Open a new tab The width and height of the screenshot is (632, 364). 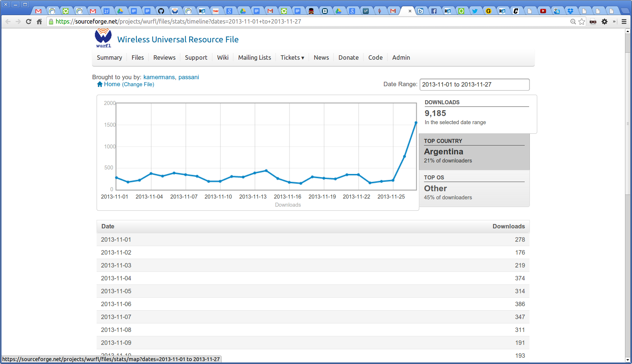pyautogui.click(x=625, y=11)
